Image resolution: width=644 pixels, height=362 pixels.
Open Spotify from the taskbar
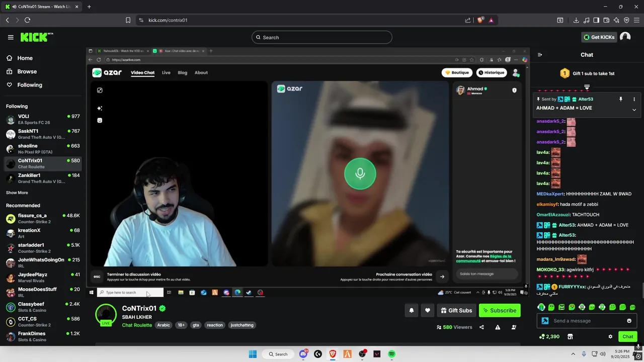[x=391, y=354]
